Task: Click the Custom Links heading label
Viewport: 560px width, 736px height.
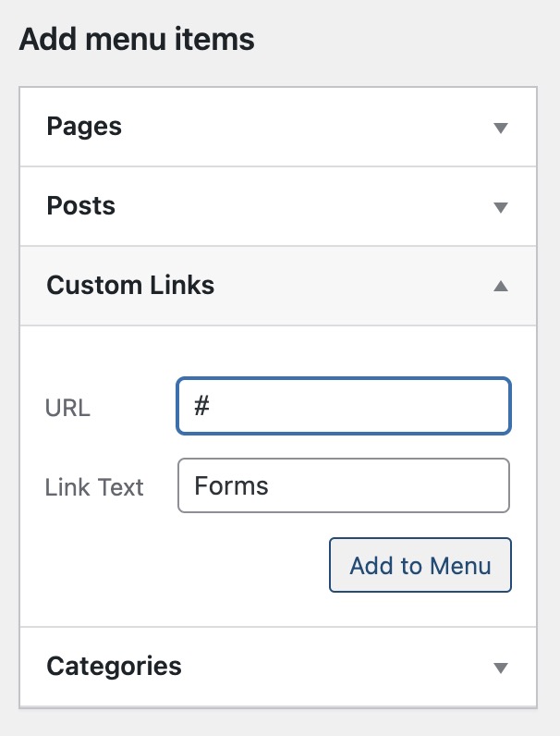Action: (x=130, y=285)
